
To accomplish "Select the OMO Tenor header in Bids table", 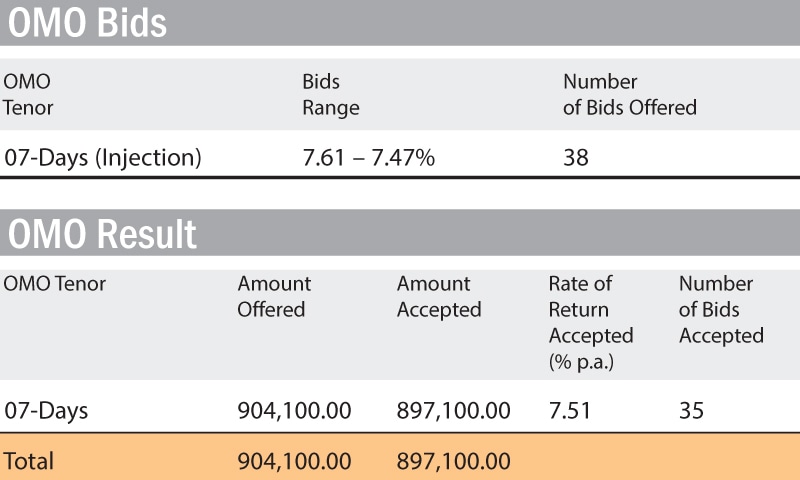I will click(x=28, y=94).
